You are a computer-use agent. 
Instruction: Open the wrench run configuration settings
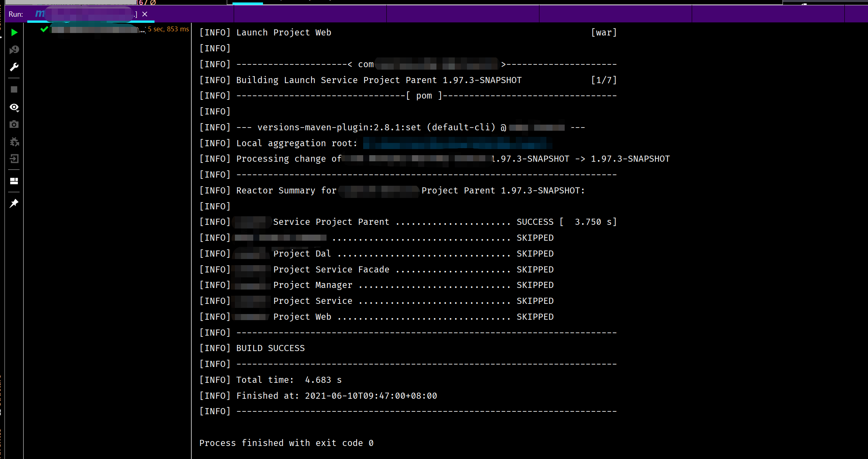coord(14,67)
